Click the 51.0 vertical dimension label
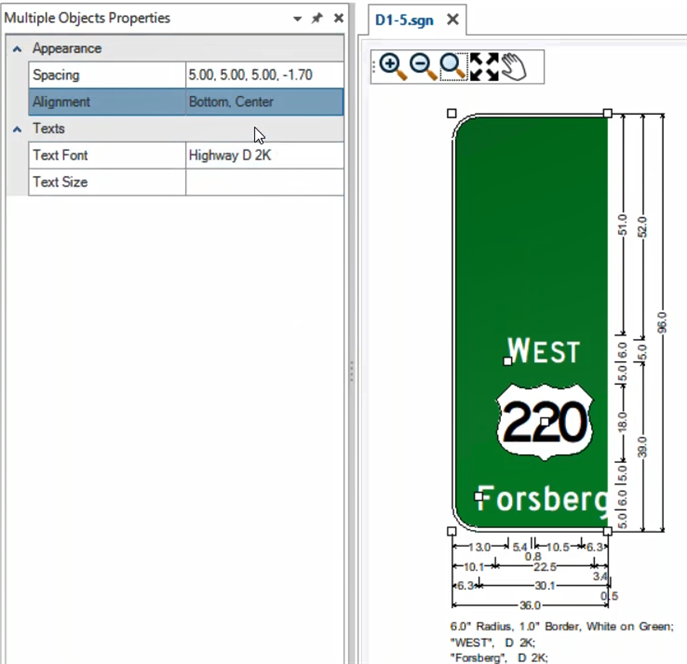 tap(622, 225)
